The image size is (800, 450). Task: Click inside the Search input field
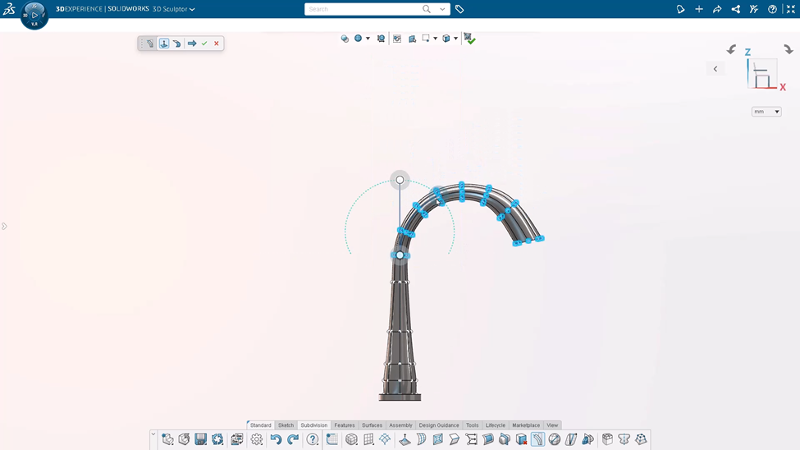[362, 9]
